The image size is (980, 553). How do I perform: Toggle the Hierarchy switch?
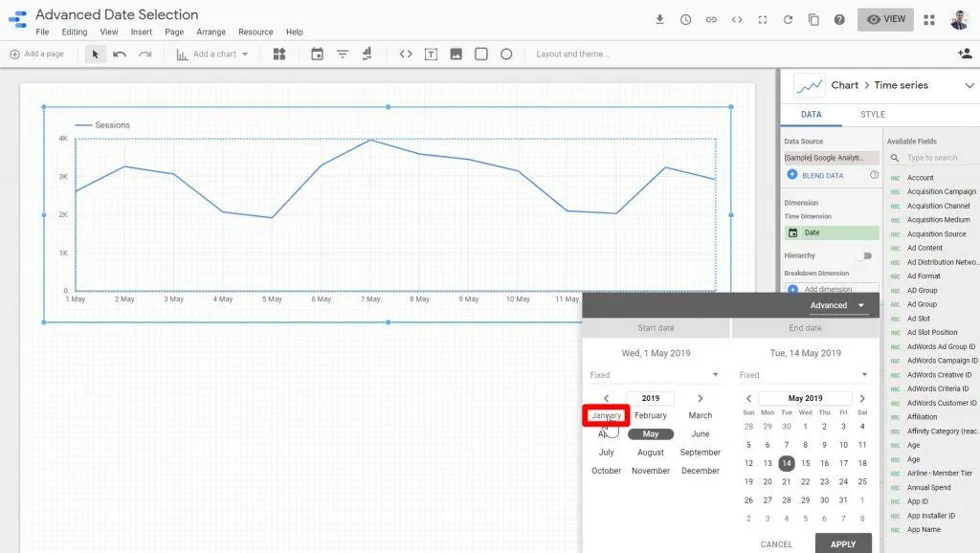point(865,255)
